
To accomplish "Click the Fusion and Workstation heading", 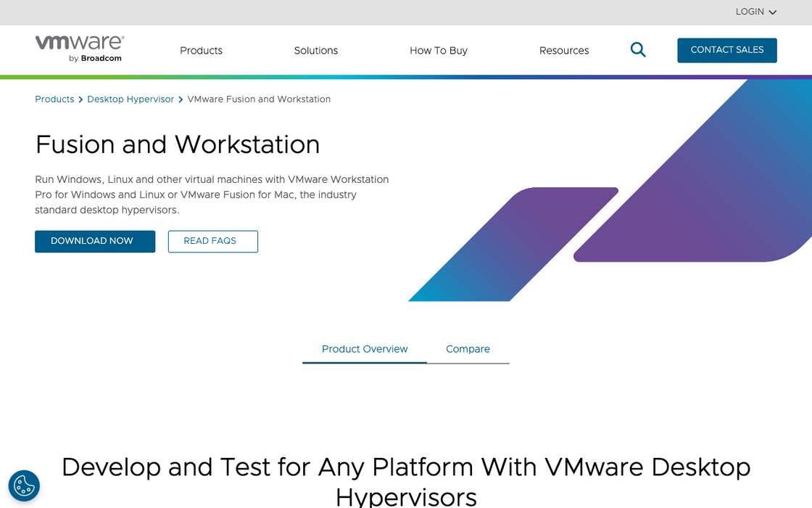I will tap(178, 144).
